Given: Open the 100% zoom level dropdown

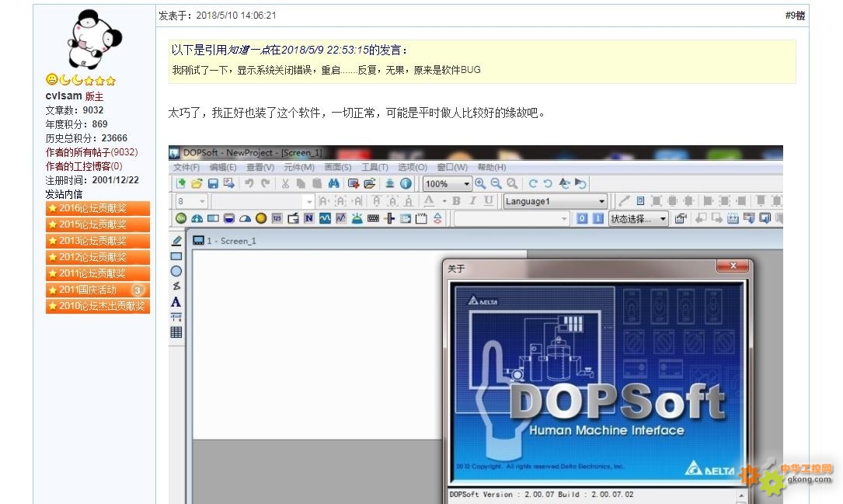Looking at the screenshot, I should [x=448, y=184].
